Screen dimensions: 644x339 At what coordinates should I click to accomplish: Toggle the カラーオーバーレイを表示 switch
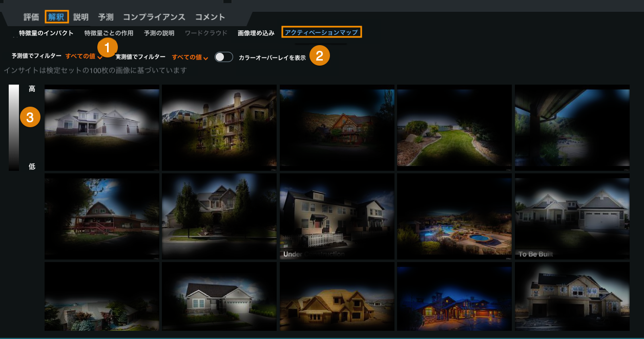pos(224,57)
